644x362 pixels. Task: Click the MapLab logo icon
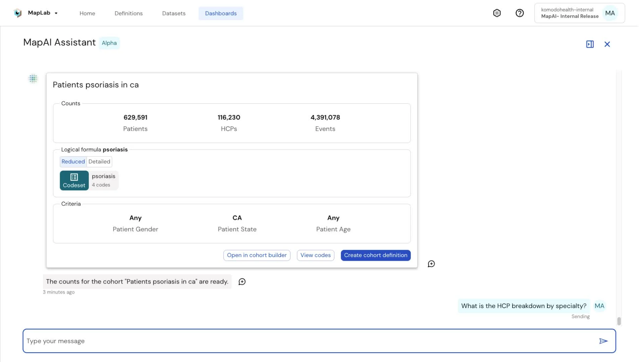pyautogui.click(x=18, y=13)
